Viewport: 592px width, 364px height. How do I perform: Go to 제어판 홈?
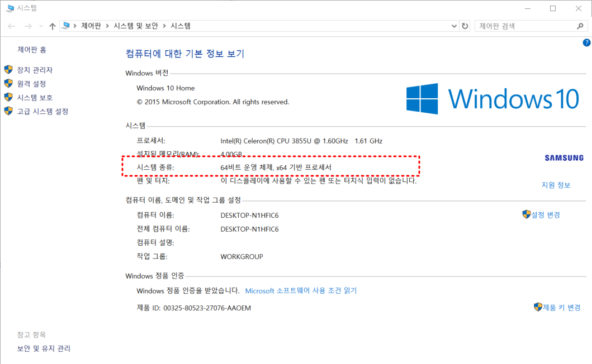(x=32, y=50)
